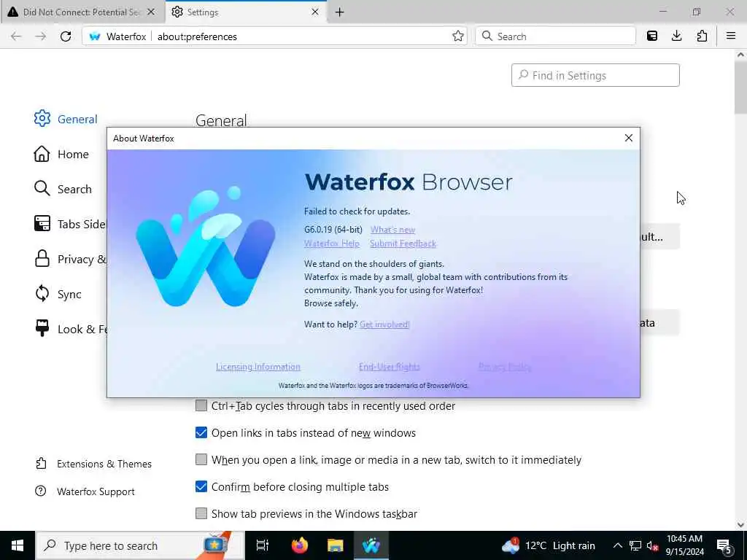Image resolution: width=747 pixels, height=560 pixels.
Task: Select the Settings tab
Action: (x=246, y=12)
